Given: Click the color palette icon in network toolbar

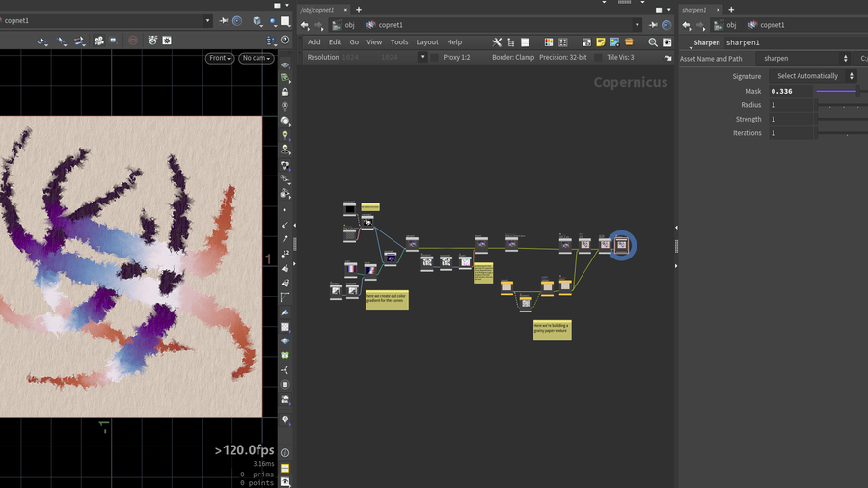Looking at the screenshot, I should (x=549, y=42).
